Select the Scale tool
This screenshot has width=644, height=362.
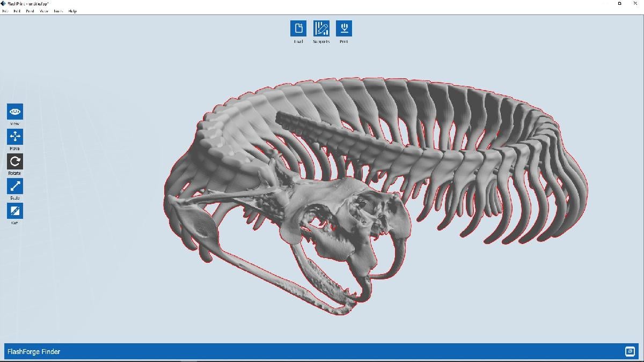(15, 186)
